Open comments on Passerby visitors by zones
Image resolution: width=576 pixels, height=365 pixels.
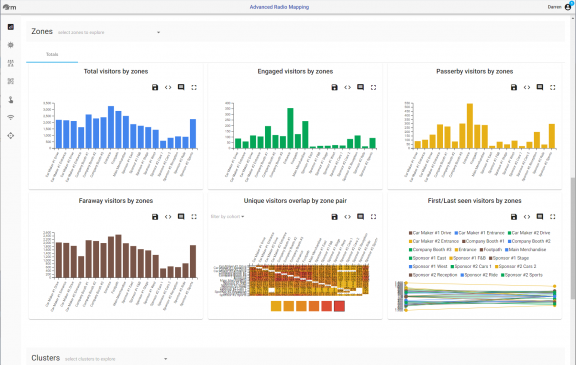click(540, 87)
